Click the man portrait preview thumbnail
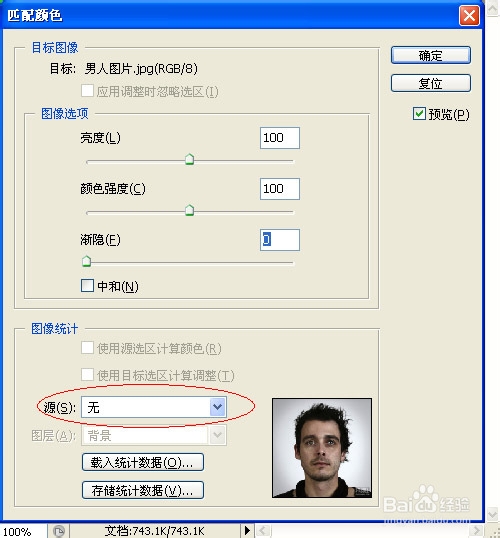 (322, 448)
